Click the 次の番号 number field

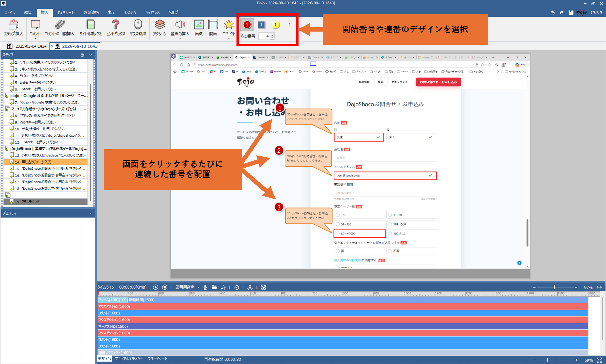pyautogui.click(x=264, y=36)
